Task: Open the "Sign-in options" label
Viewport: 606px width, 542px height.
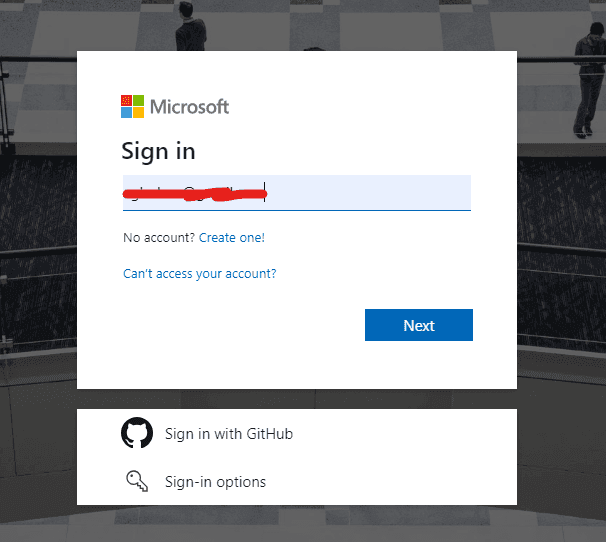Action: coord(215,482)
